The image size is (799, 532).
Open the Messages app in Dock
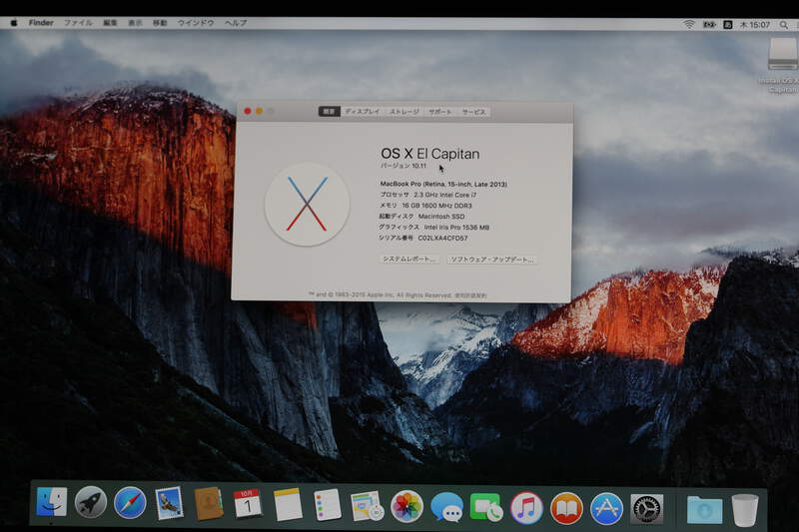click(x=446, y=507)
